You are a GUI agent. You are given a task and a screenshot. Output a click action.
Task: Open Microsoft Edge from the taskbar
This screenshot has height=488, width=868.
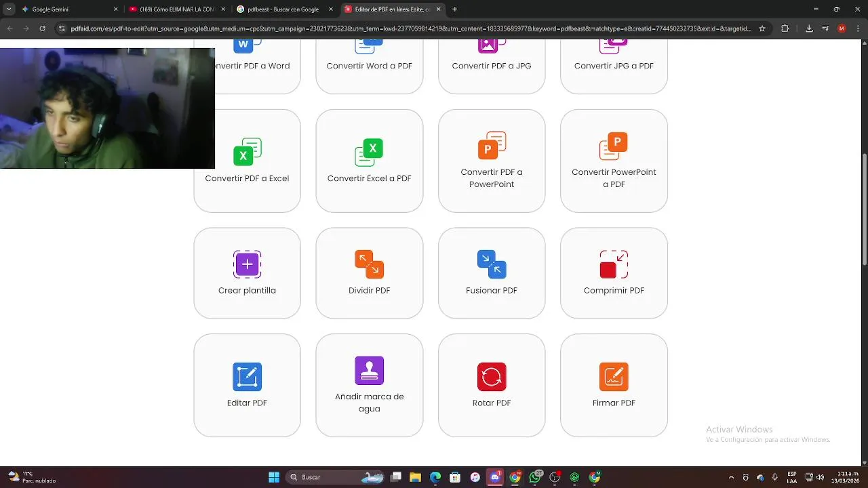tap(435, 477)
